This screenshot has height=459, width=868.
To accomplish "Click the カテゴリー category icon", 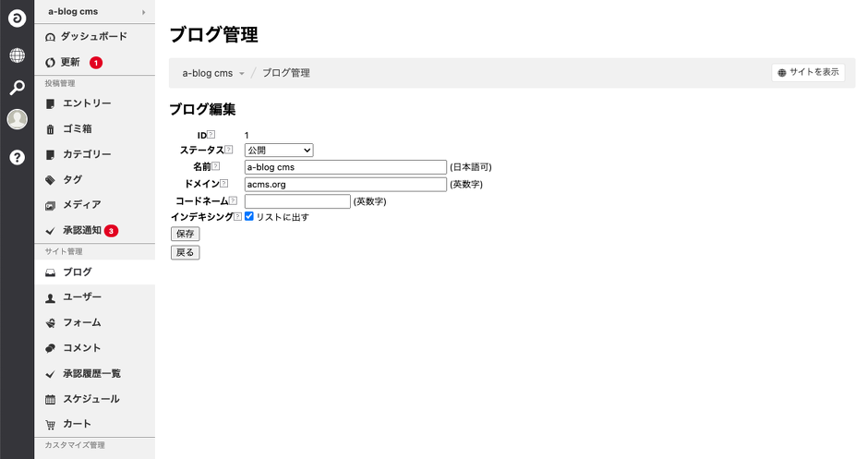I will click(x=51, y=154).
